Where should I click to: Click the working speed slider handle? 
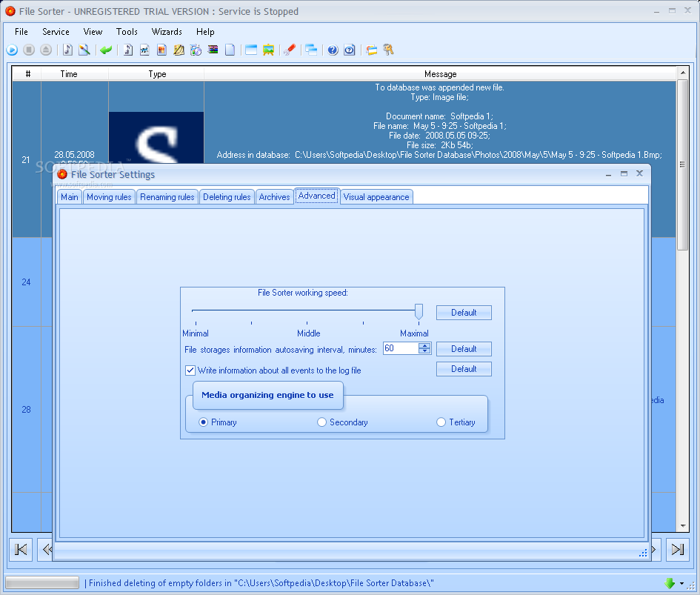point(419,311)
